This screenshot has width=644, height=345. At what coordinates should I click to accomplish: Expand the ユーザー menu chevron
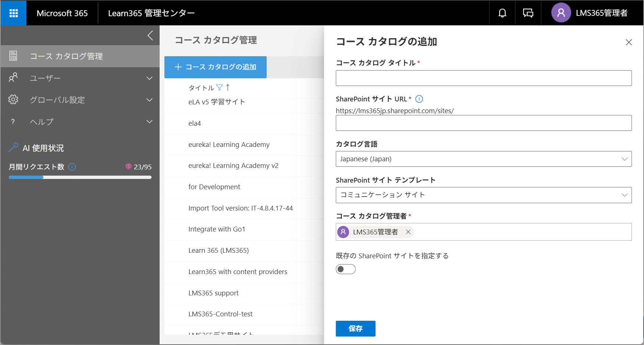149,78
